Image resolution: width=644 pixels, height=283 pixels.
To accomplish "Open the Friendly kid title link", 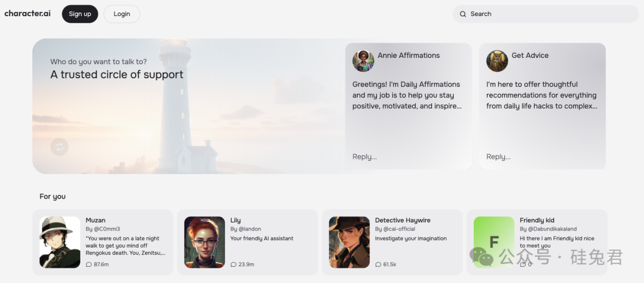I will point(537,220).
